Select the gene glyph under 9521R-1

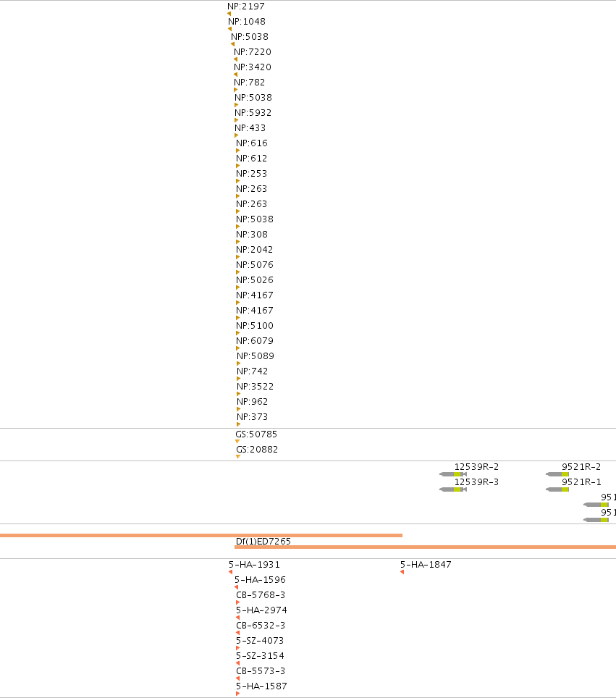(557, 489)
